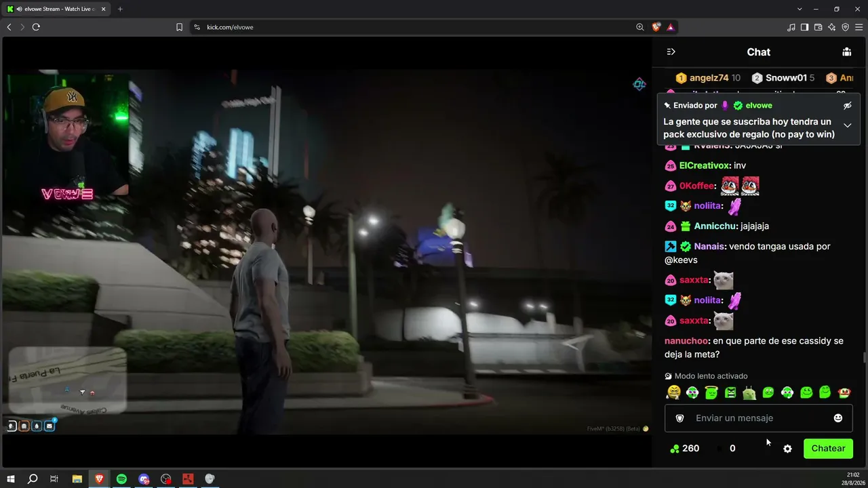Go back in browser history
This screenshot has width=868, height=488.
pyautogui.click(x=9, y=27)
